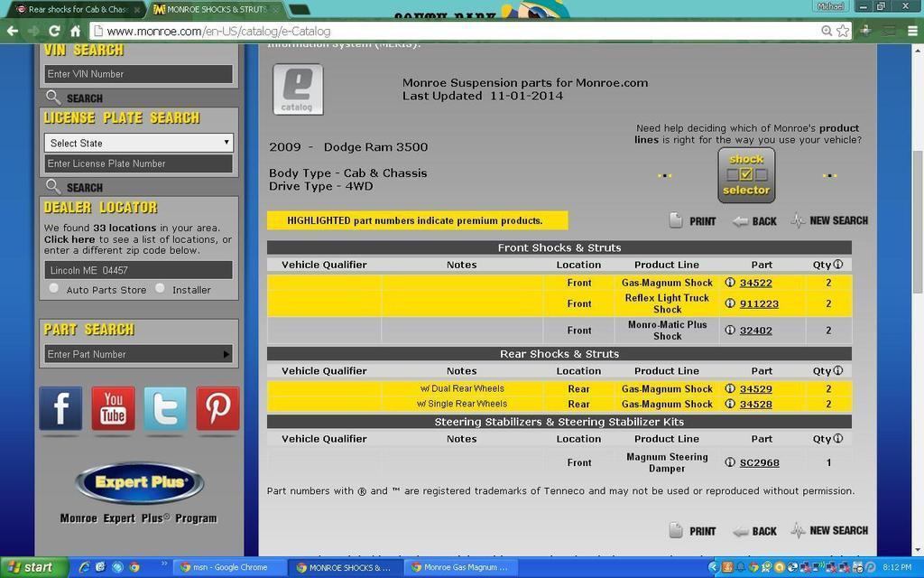
Task: Open the Monroe Twitter icon
Action: point(166,408)
